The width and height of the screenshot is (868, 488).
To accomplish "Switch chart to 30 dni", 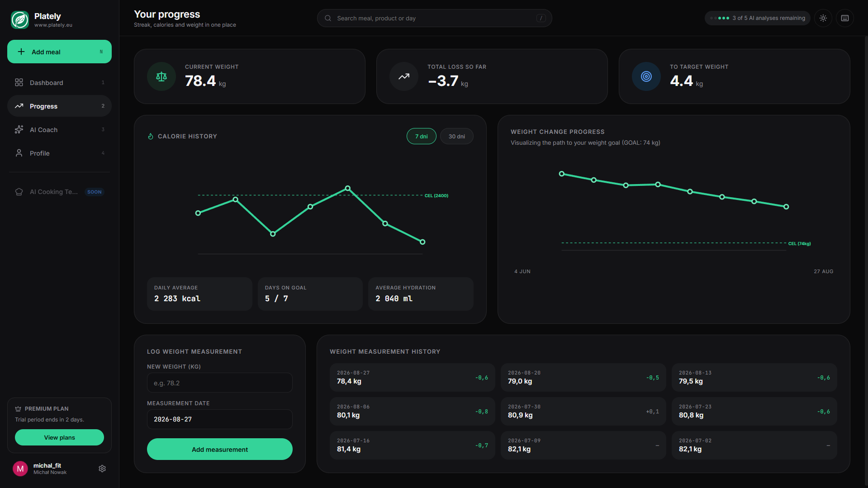I will [457, 136].
